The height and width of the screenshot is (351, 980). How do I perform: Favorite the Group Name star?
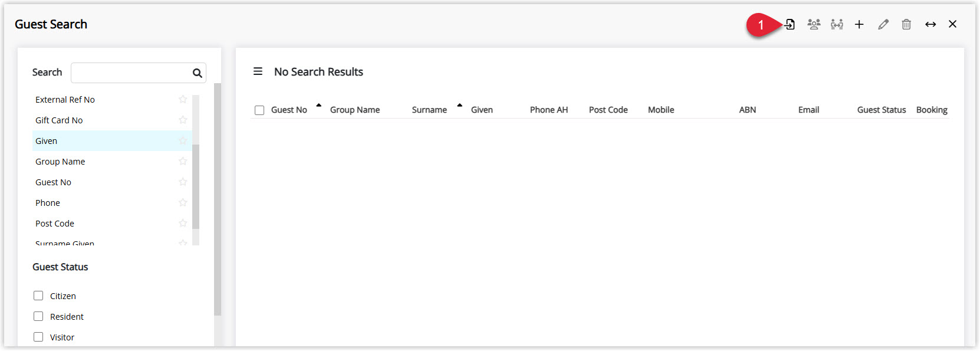183,161
